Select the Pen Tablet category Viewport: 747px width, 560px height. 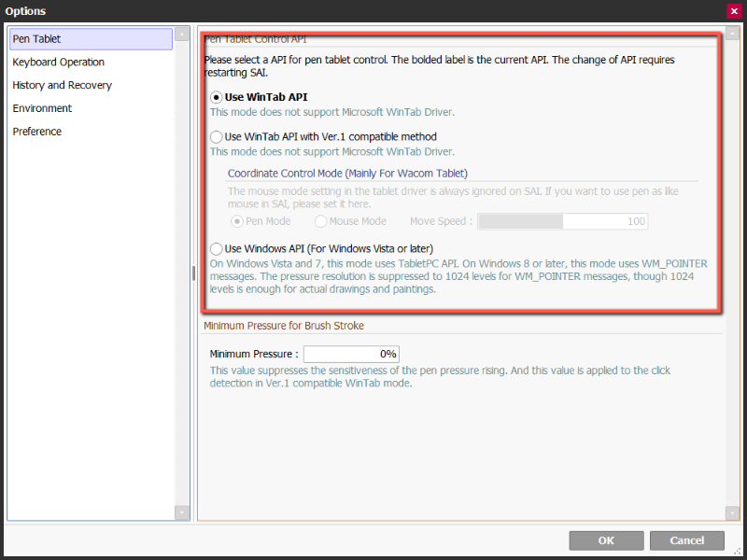[91, 39]
